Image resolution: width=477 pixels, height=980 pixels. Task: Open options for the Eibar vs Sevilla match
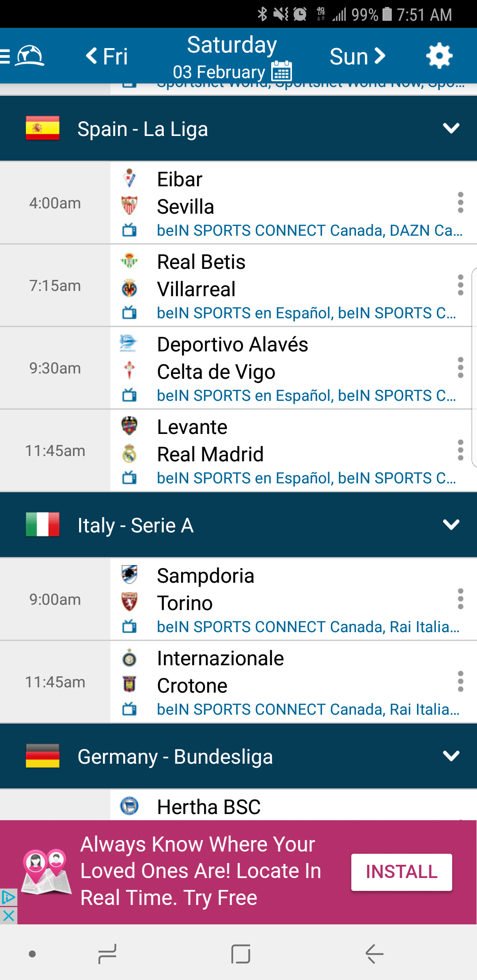tap(460, 203)
